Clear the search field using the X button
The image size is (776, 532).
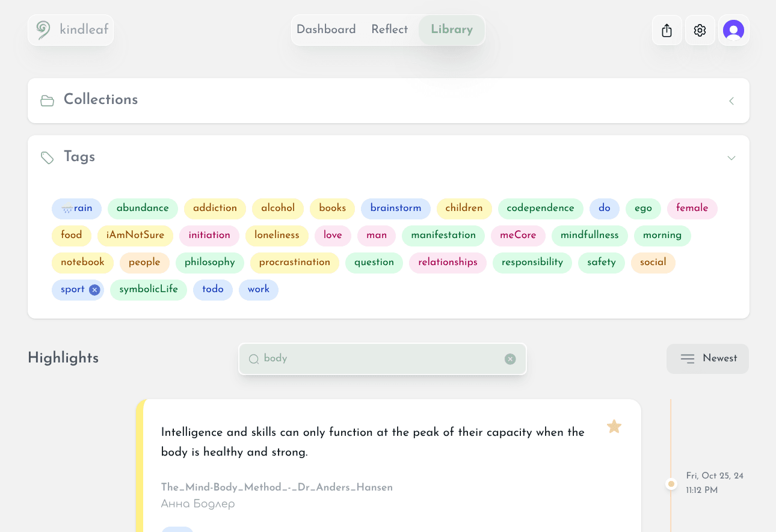510,358
